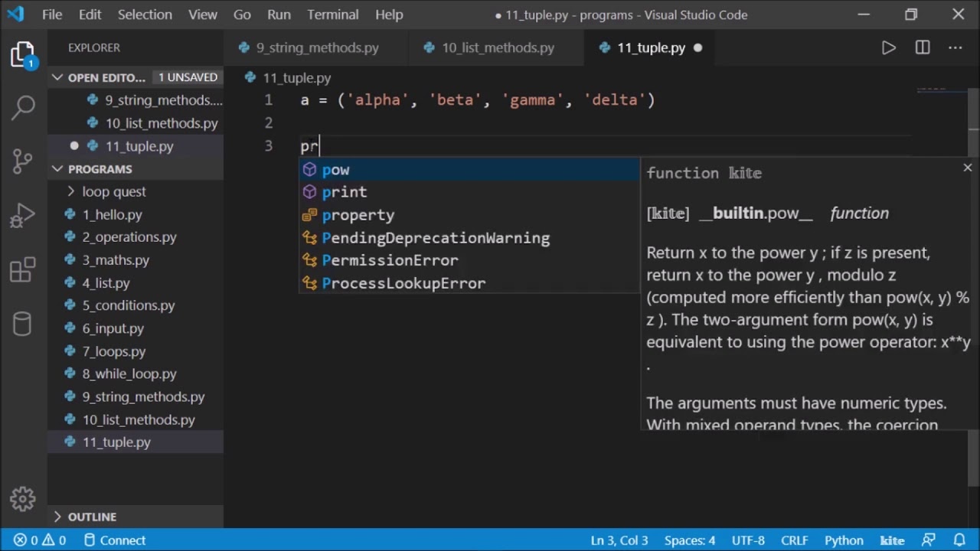Open the Manage gear settings icon
This screenshot has width=980, height=551.
pyautogui.click(x=23, y=499)
